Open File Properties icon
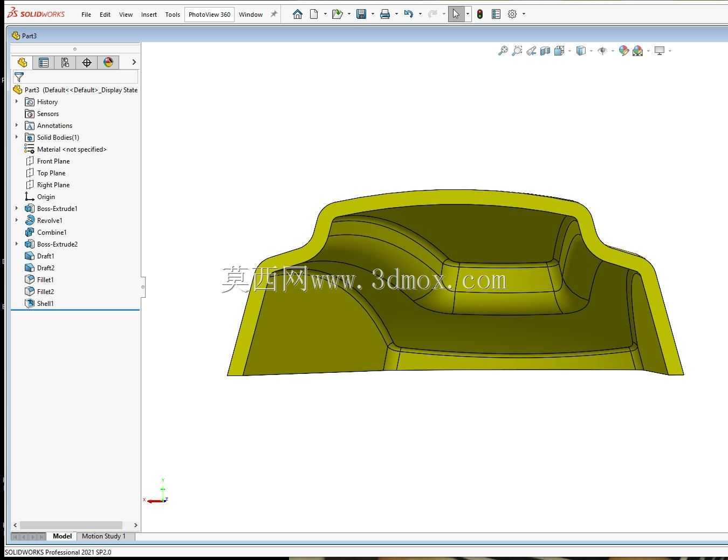Viewport: 728px width, 560px height. tap(496, 14)
